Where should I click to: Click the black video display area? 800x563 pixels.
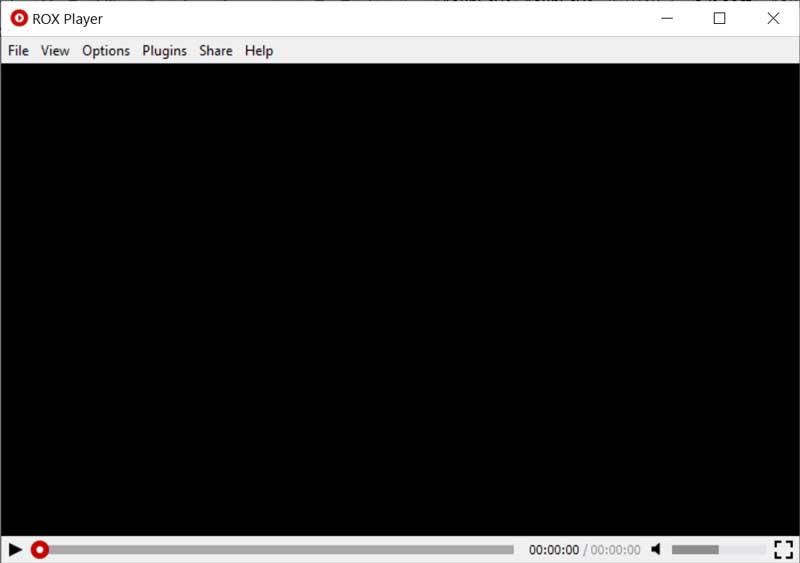(400, 300)
